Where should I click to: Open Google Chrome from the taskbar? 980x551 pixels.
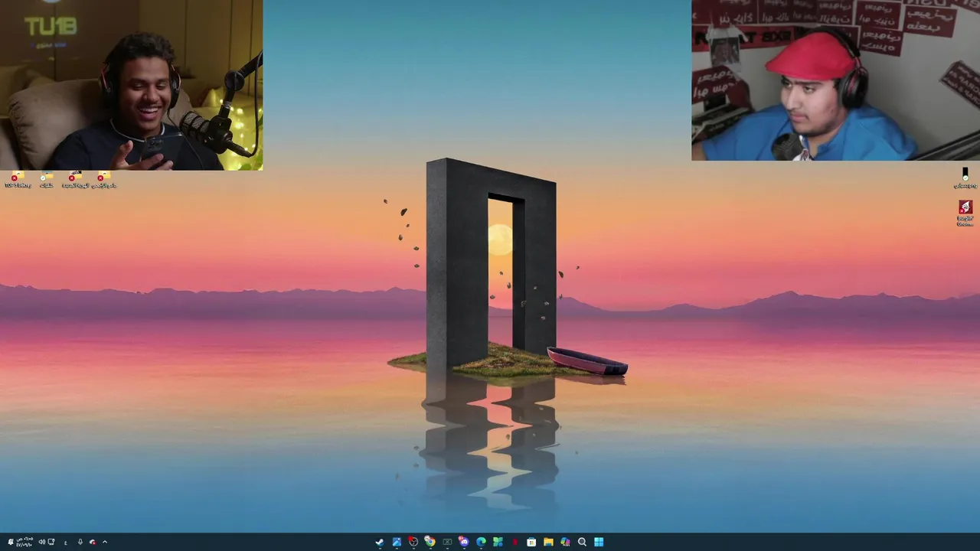click(x=430, y=542)
